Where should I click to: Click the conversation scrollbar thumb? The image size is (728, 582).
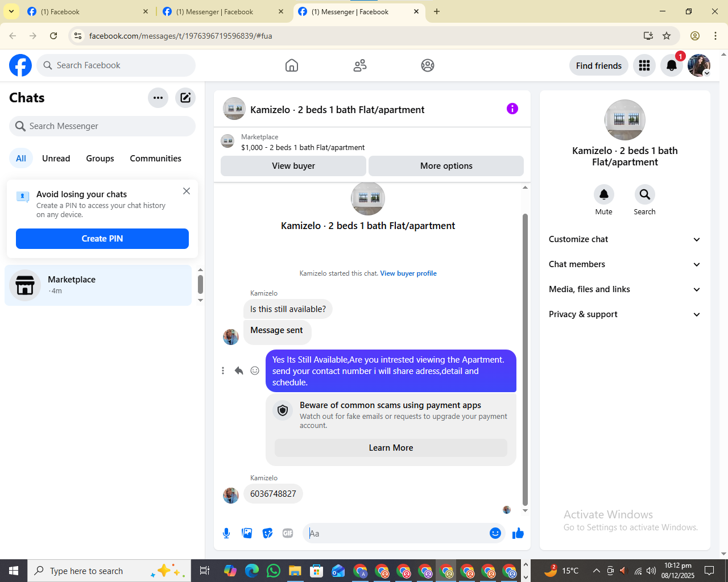(x=525, y=359)
